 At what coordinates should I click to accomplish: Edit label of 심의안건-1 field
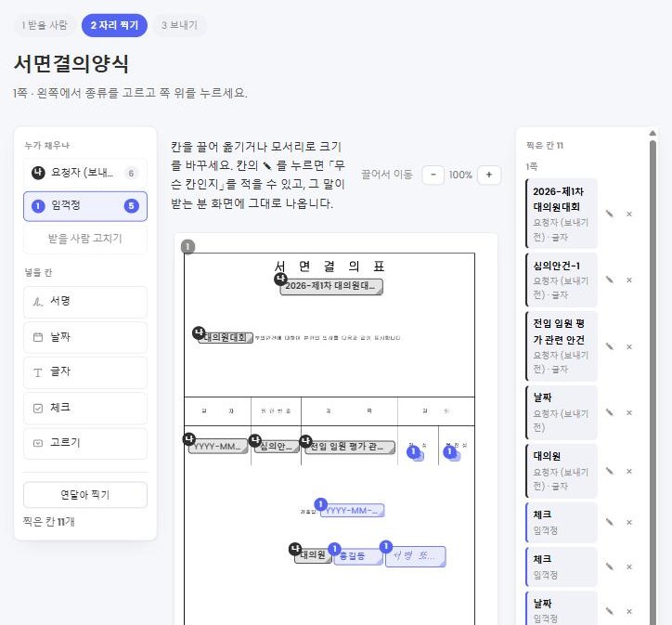(610, 280)
